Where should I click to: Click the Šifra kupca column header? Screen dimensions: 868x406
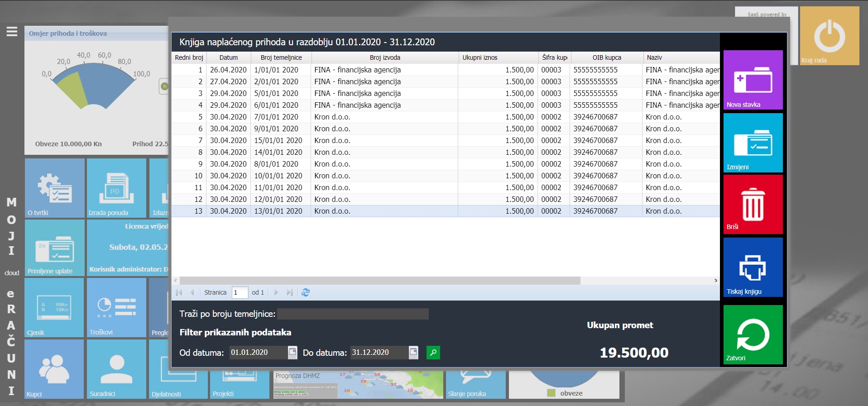pos(555,57)
